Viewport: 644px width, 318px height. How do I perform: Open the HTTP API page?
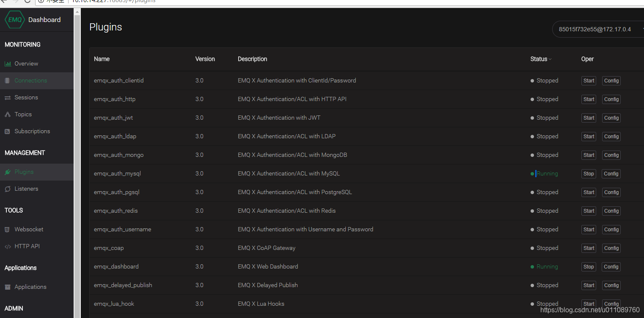click(27, 246)
